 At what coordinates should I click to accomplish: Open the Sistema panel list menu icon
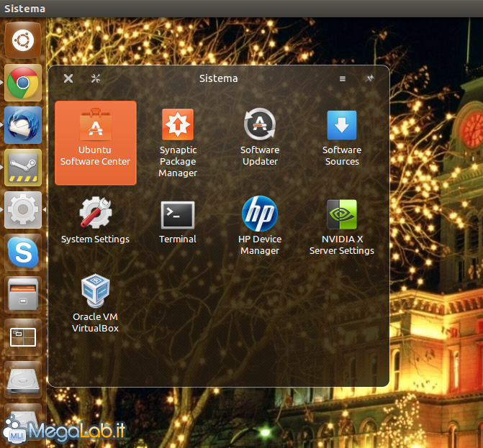pyautogui.click(x=343, y=79)
